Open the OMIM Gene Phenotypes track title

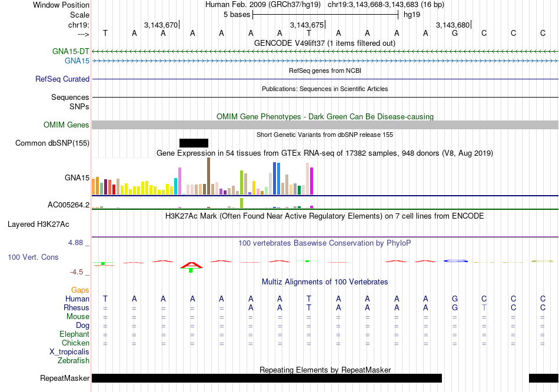tap(325, 117)
